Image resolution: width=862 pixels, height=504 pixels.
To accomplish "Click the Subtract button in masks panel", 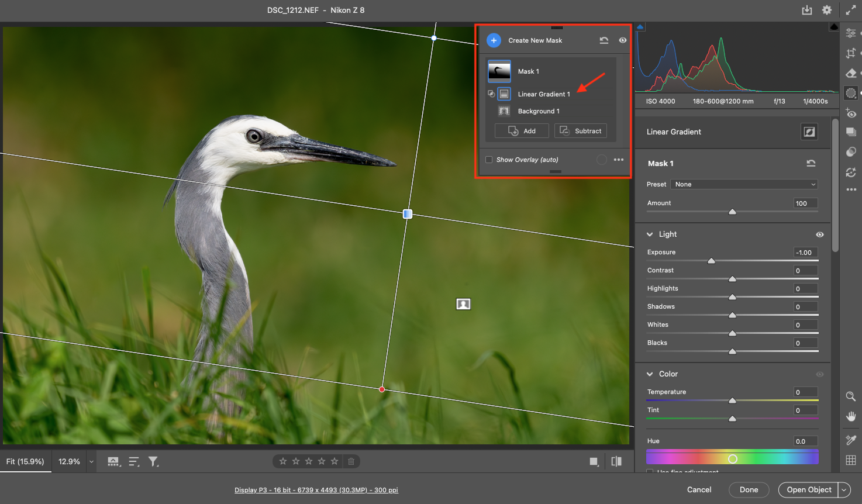I will [581, 131].
